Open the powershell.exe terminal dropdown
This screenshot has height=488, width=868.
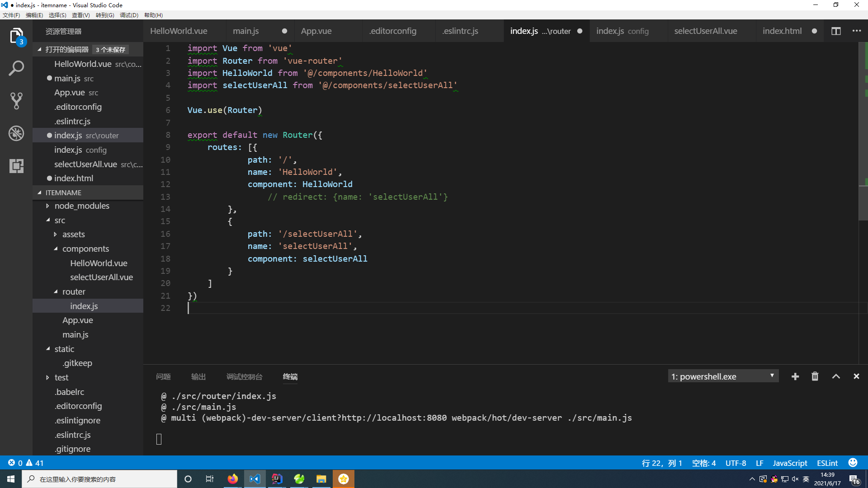coord(723,376)
